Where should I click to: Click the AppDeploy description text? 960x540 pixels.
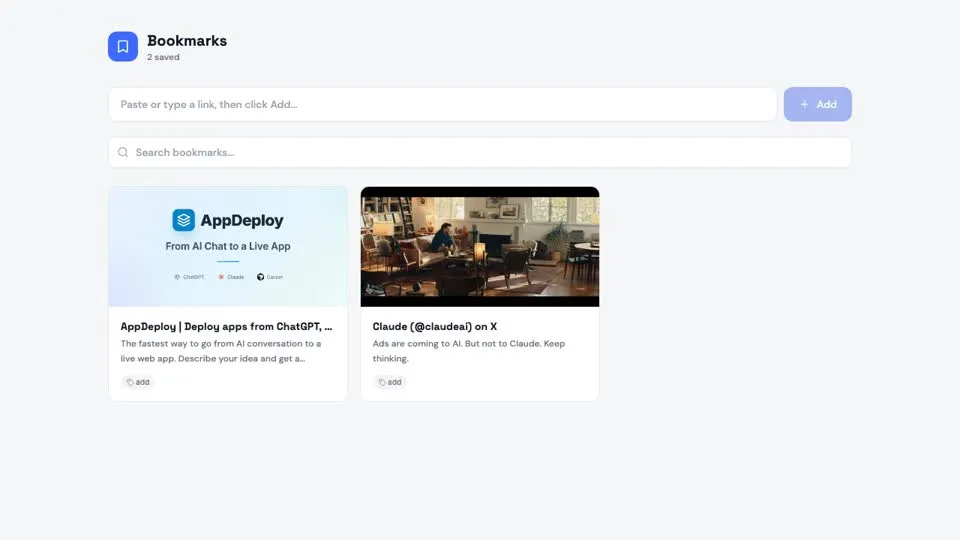pyautogui.click(x=220, y=351)
